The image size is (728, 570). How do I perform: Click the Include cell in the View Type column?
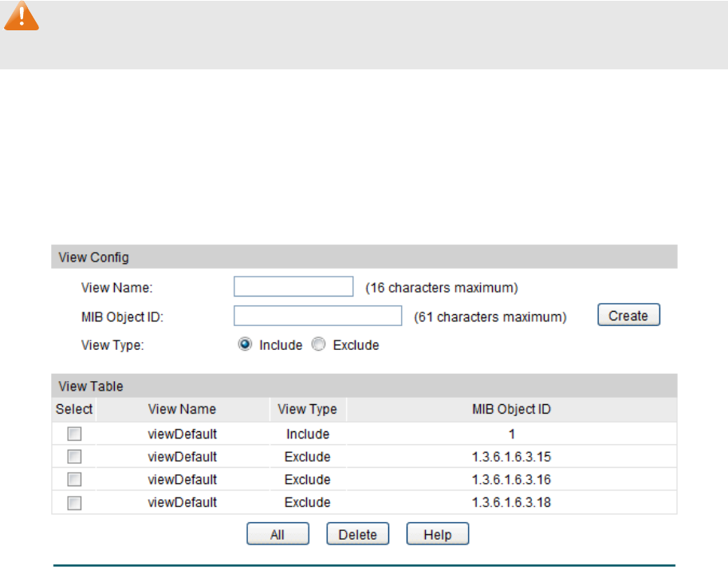coord(308,434)
